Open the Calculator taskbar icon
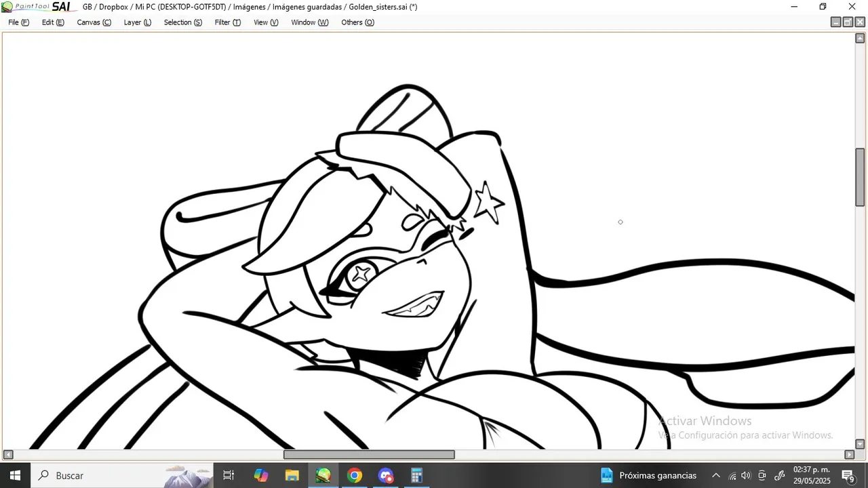 click(x=416, y=475)
